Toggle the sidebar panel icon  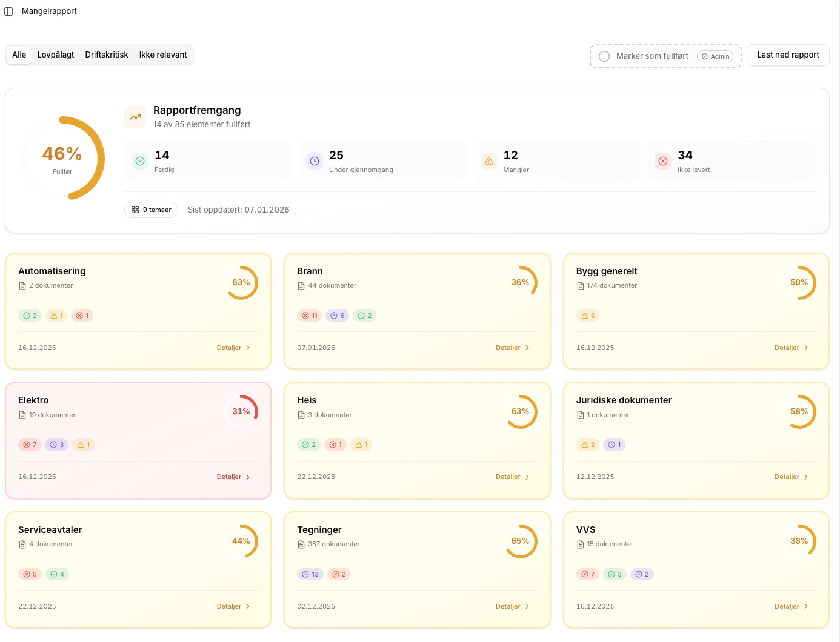coord(8,12)
